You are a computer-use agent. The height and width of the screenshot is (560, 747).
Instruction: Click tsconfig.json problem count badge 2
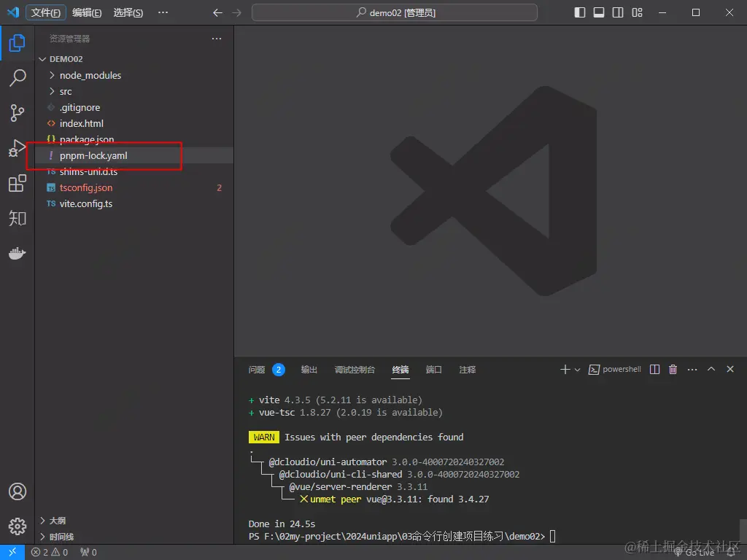[219, 187]
